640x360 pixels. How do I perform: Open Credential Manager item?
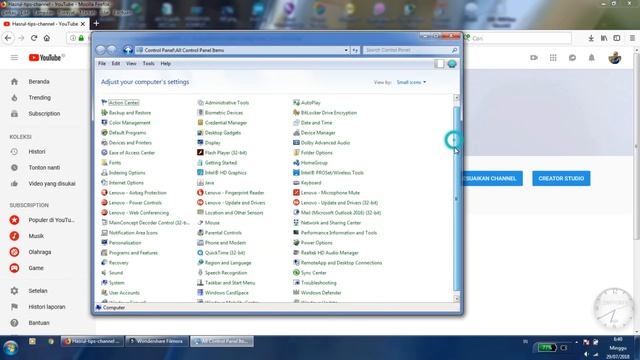pos(222,123)
